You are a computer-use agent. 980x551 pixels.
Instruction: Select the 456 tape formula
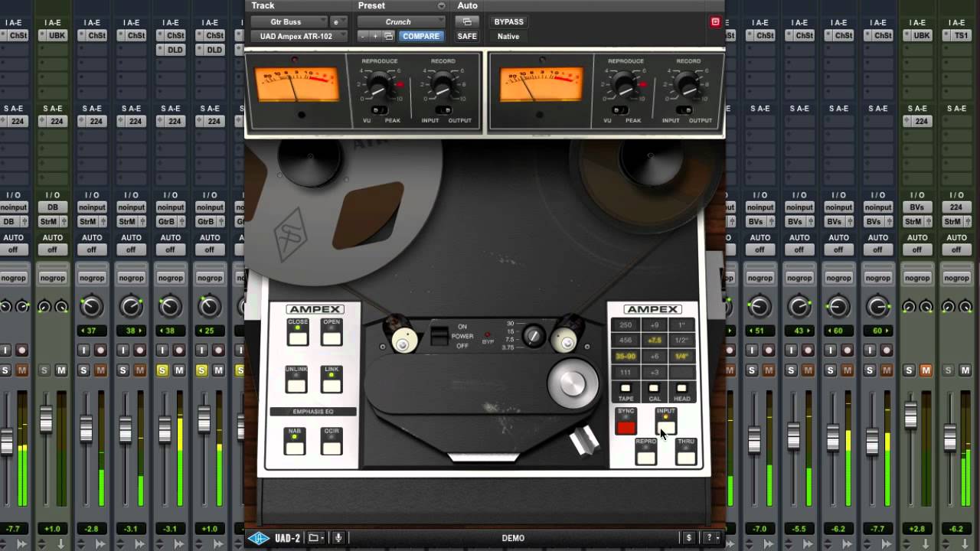coord(626,341)
